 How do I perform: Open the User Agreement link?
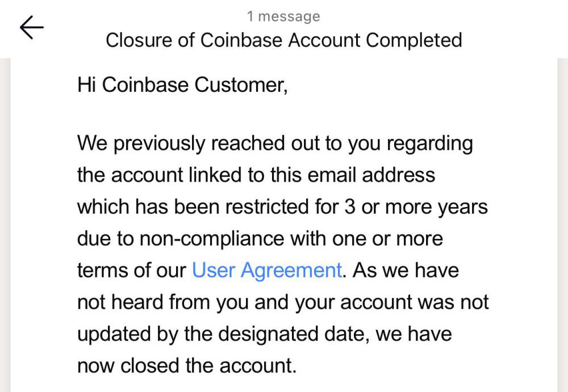point(266,271)
